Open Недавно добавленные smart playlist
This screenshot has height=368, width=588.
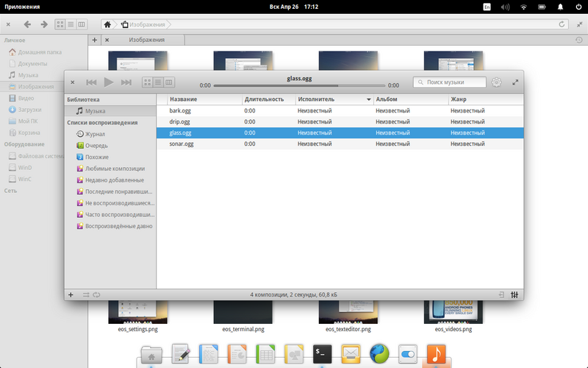point(110,180)
